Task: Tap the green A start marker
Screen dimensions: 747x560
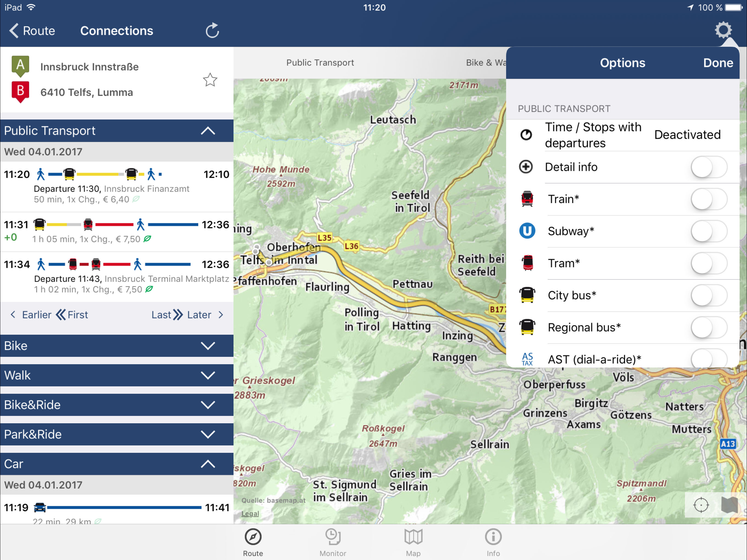Action: (x=20, y=66)
